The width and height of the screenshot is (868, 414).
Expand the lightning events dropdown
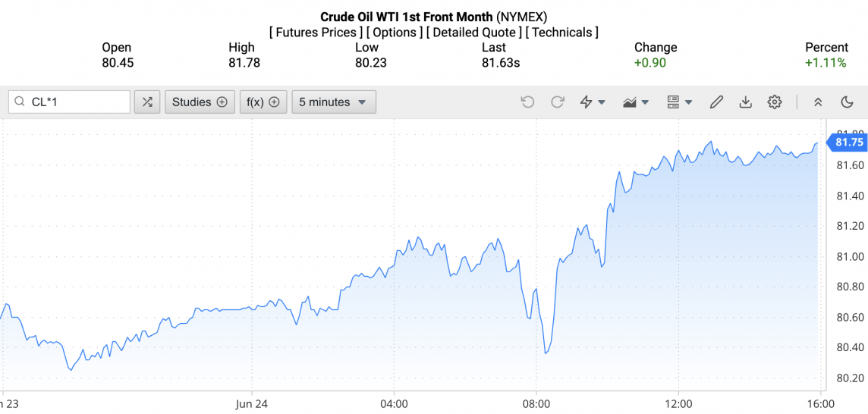[x=593, y=102]
